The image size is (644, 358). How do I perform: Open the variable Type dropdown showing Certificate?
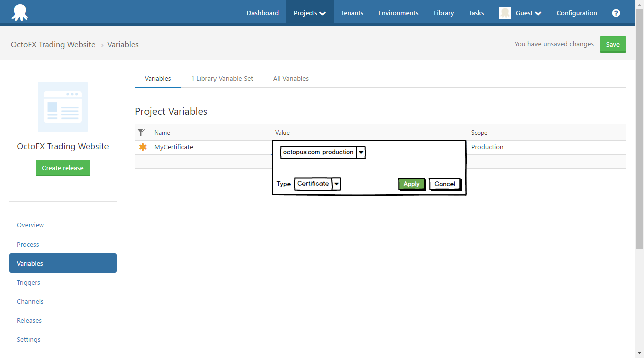(x=336, y=184)
